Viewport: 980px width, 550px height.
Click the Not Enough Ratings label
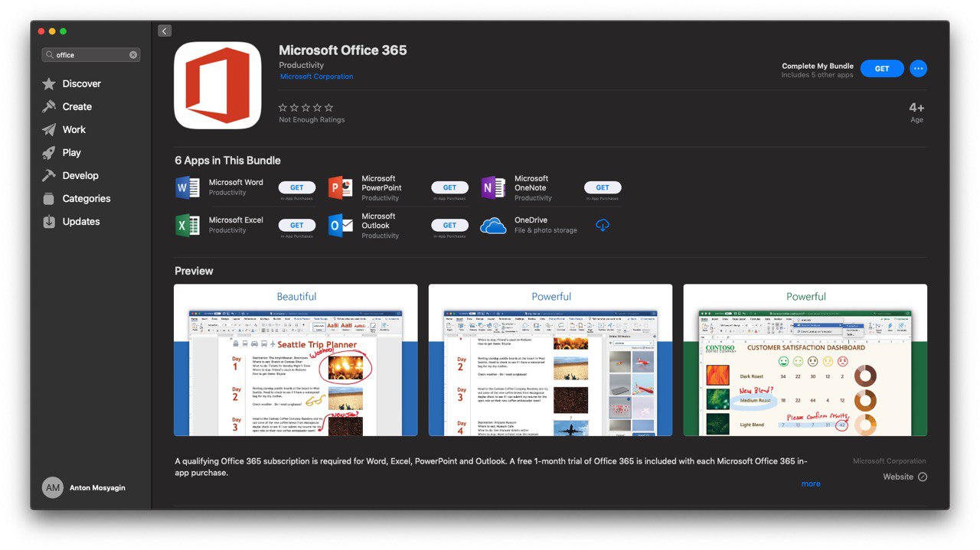(x=312, y=120)
